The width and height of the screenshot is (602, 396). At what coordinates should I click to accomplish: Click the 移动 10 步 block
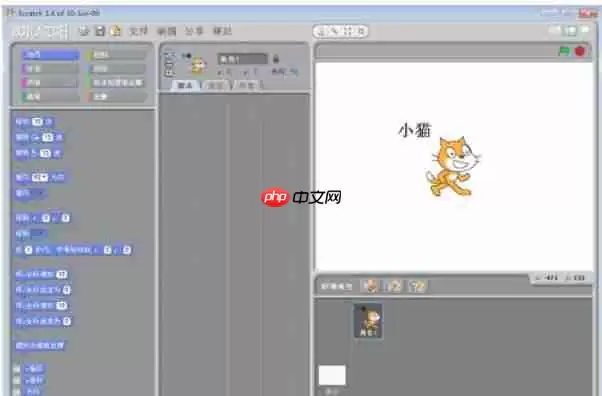[x=34, y=122]
